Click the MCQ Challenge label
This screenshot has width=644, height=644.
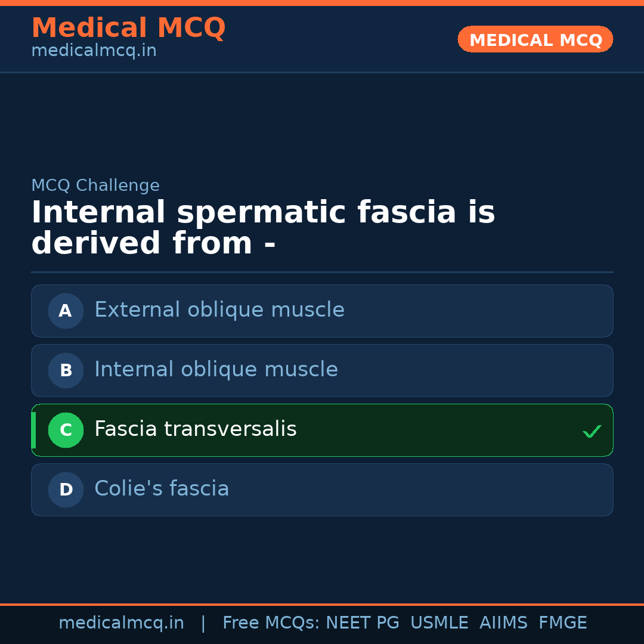tap(95, 185)
